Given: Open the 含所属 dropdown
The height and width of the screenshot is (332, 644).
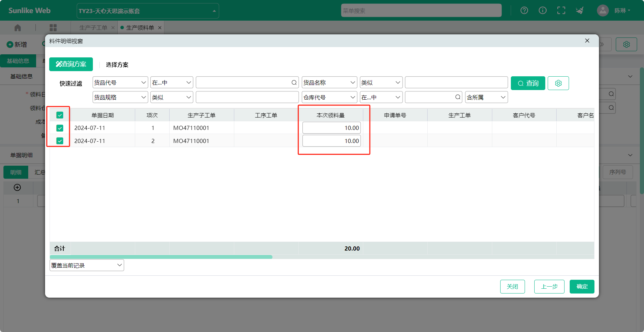Looking at the screenshot, I should [486, 98].
